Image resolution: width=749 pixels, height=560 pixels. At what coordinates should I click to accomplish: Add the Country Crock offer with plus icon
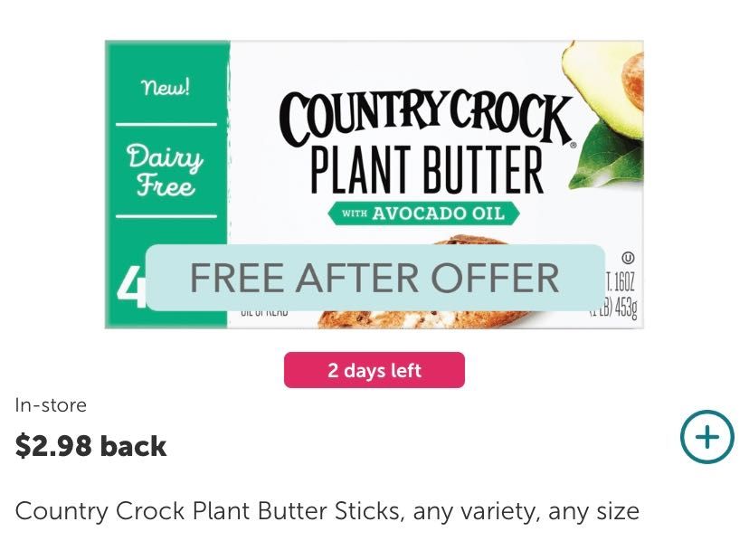[707, 436]
